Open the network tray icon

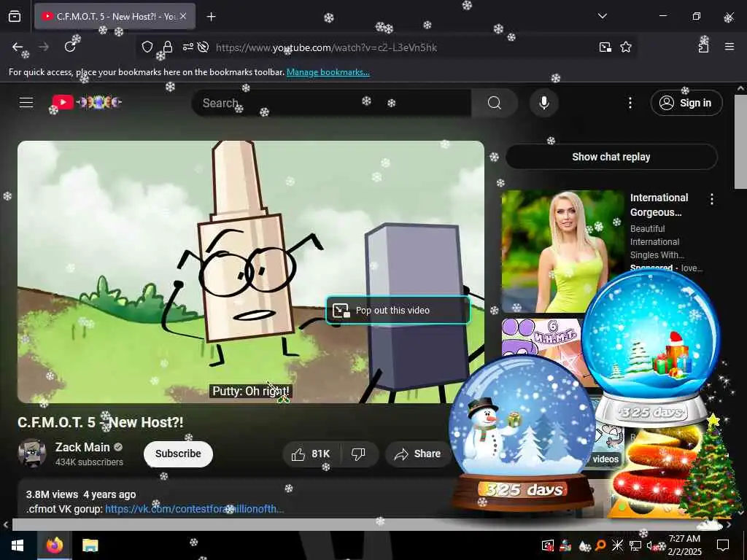point(635,545)
